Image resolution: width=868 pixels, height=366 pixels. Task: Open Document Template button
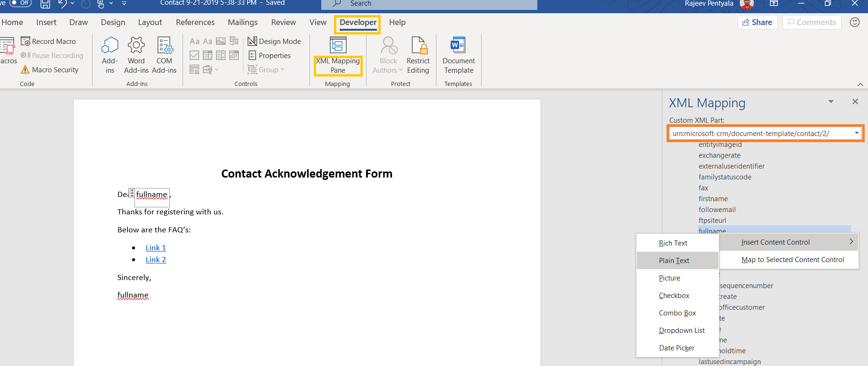pos(459,56)
